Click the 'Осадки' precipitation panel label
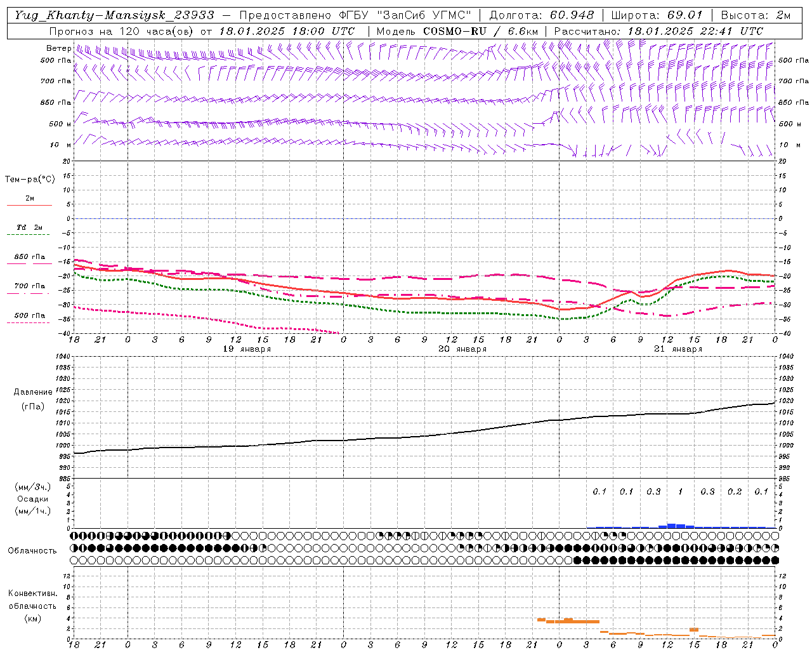 32,499
